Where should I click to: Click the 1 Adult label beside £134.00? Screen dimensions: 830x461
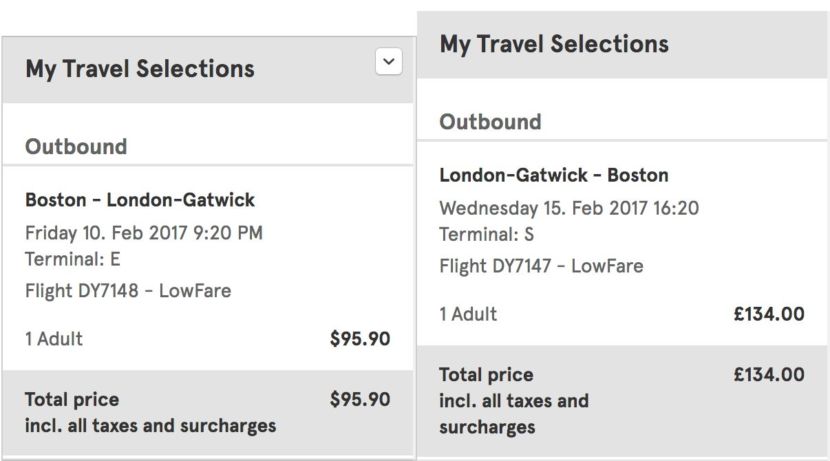[x=468, y=314]
